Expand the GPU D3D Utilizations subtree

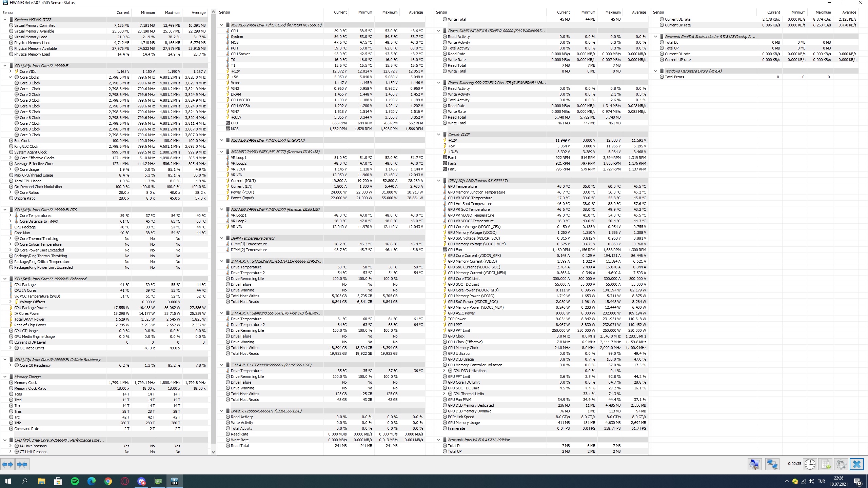444,371
